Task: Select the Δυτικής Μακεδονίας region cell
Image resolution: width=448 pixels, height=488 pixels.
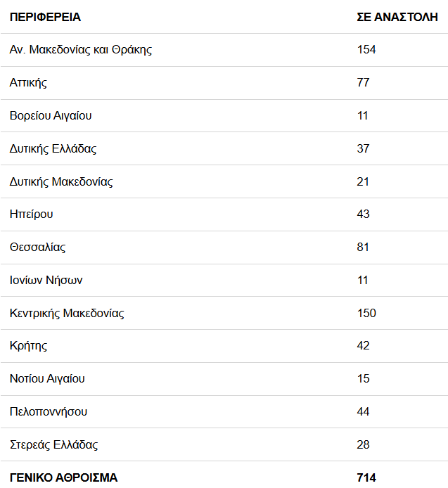Action: 61,182
